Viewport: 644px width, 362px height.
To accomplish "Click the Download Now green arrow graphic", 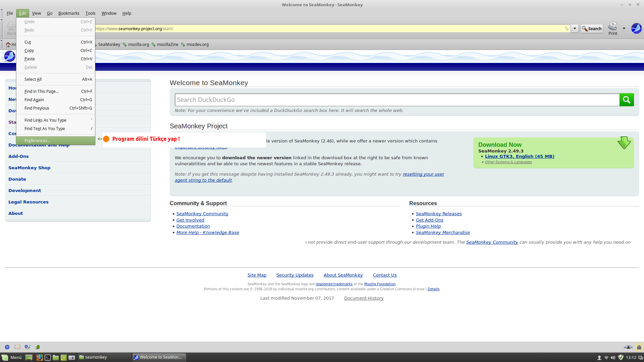I will click(x=624, y=143).
